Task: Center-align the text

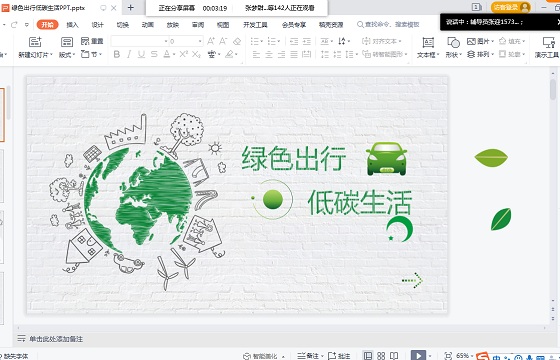Action: (269, 54)
